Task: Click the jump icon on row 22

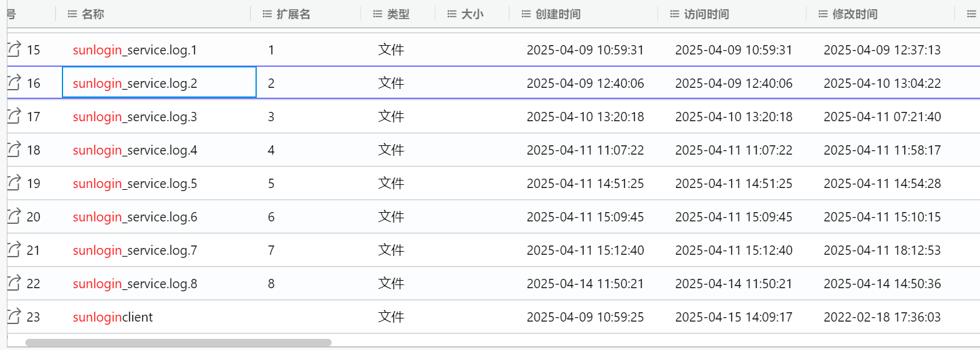Action: (x=14, y=283)
